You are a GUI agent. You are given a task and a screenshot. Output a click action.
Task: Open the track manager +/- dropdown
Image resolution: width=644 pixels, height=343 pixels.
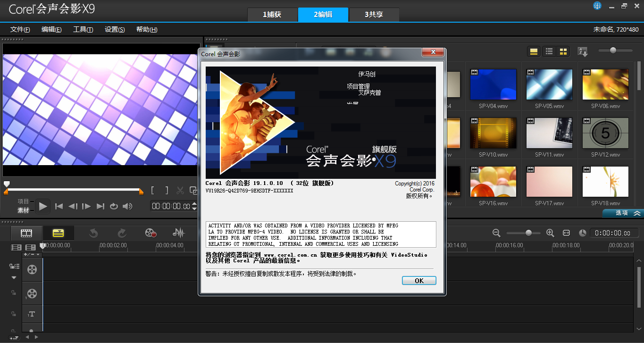32,254
